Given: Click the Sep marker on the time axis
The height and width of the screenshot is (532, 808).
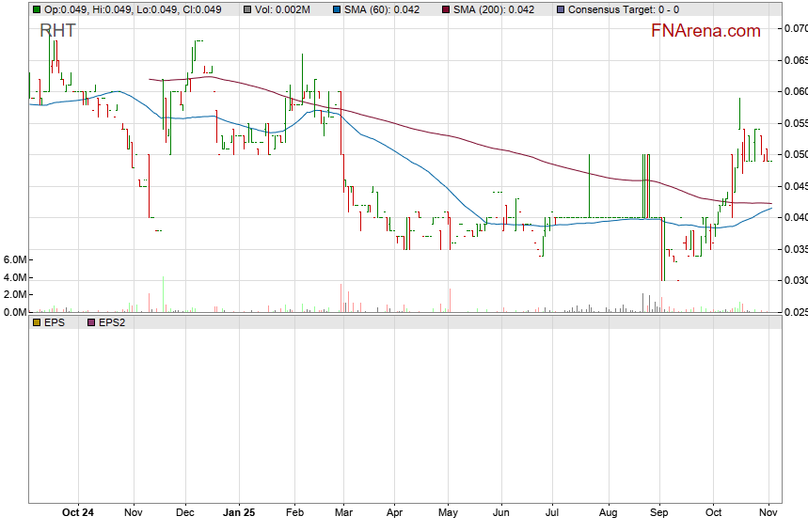Looking at the screenshot, I should 659,513.
